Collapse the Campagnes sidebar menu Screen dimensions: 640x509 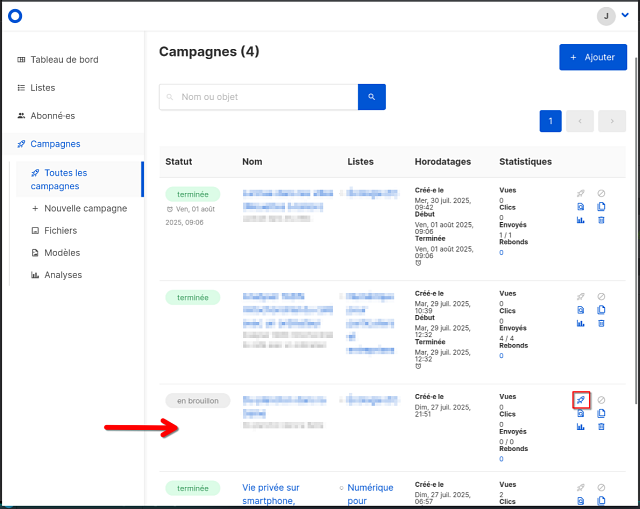coord(55,144)
